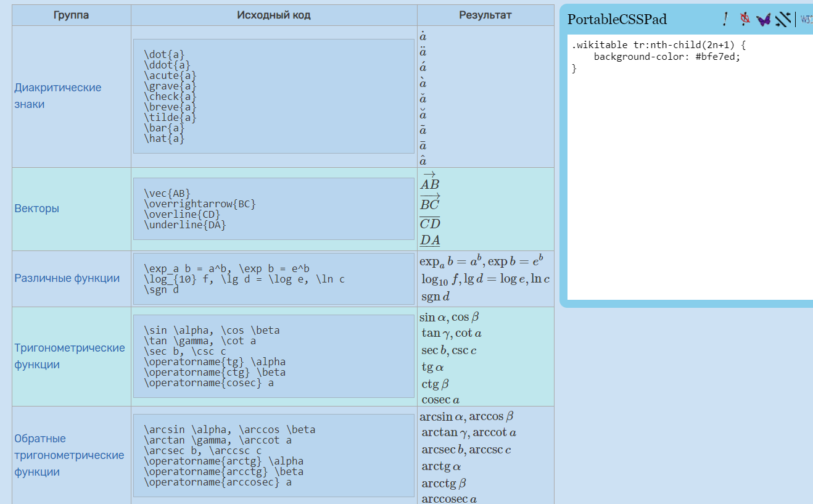This screenshot has height=504, width=813.
Task: Click the \acute{a} code line
Action: [x=170, y=76]
